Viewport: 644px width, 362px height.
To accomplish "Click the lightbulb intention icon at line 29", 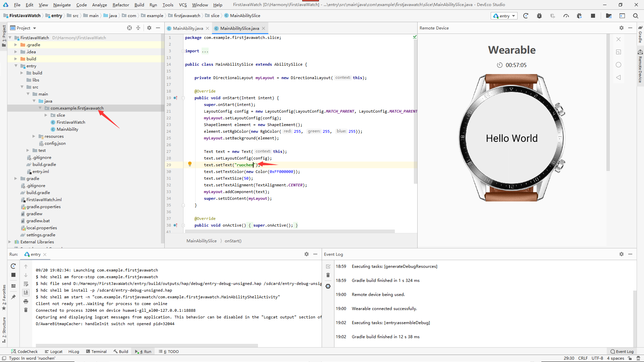I will tap(190, 164).
